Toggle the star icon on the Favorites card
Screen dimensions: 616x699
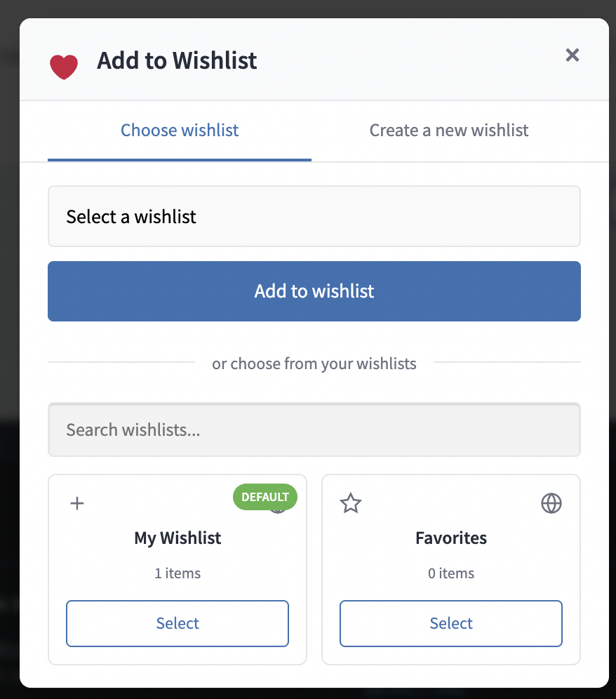(350, 503)
